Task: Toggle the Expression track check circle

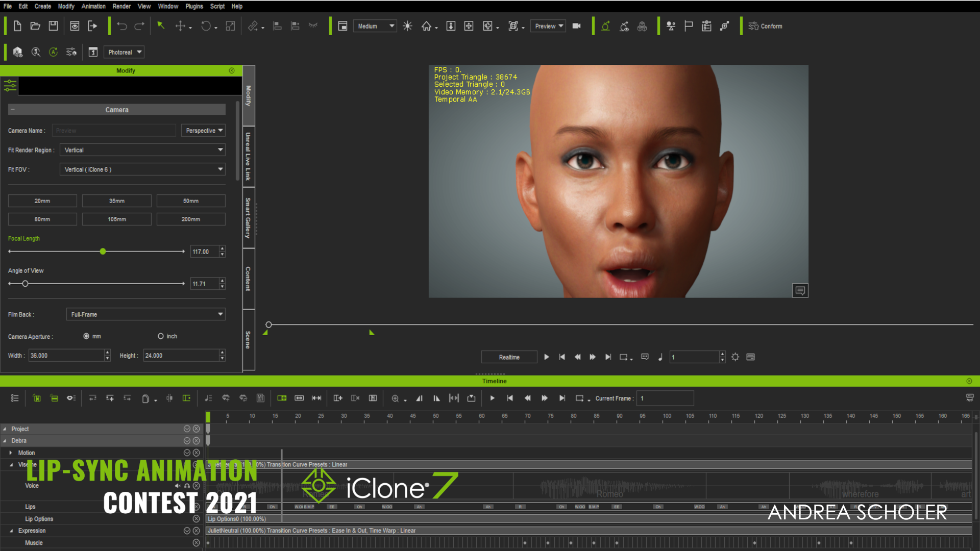Action: (x=187, y=531)
